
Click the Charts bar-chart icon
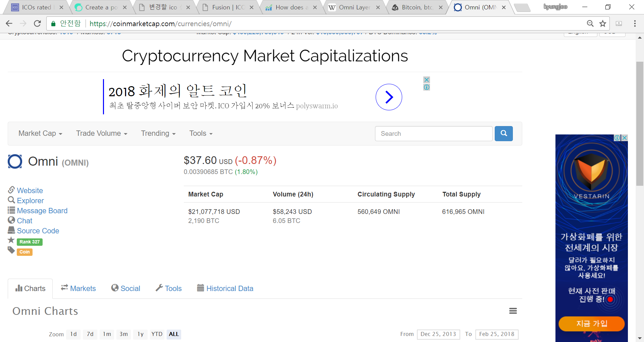pyautogui.click(x=19, y=288)
